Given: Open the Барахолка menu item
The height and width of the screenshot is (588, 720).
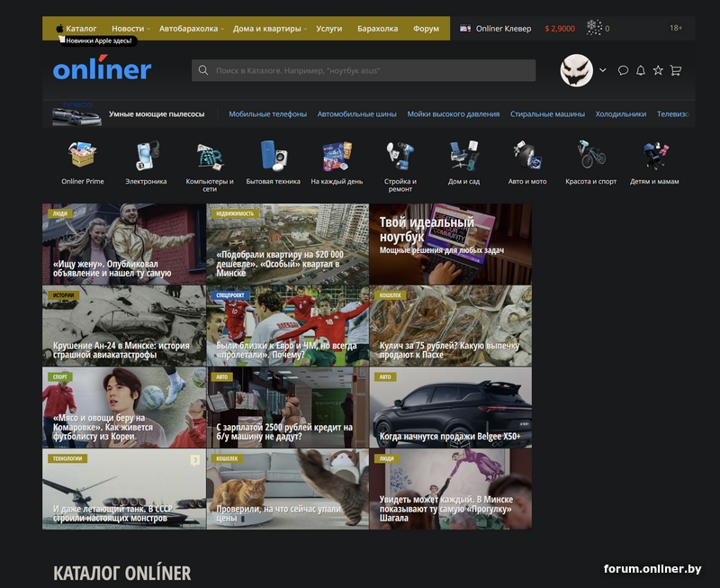Looking at the screenshot, I should click(377, 29).
